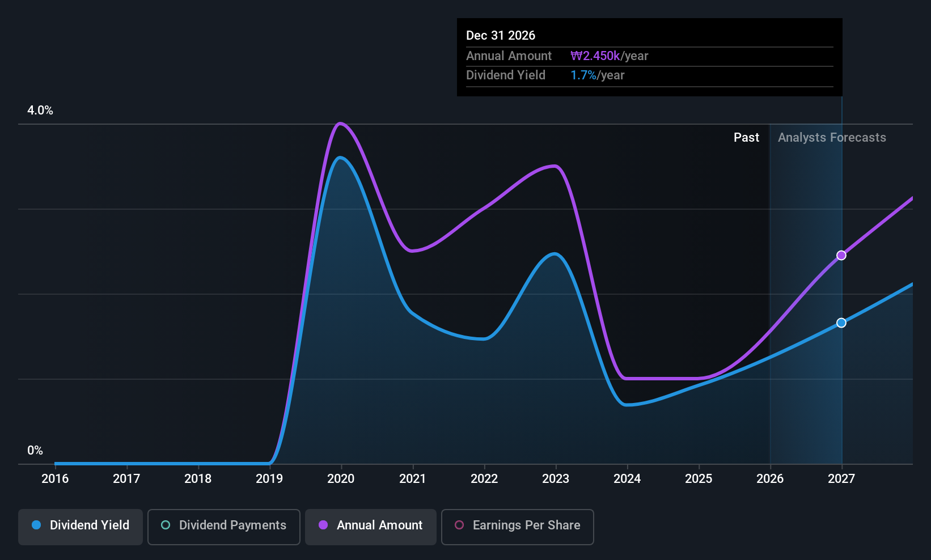Click the 2027 x-axis label
The width and height of the screenshot is (931, 560).
coord(841,479)
